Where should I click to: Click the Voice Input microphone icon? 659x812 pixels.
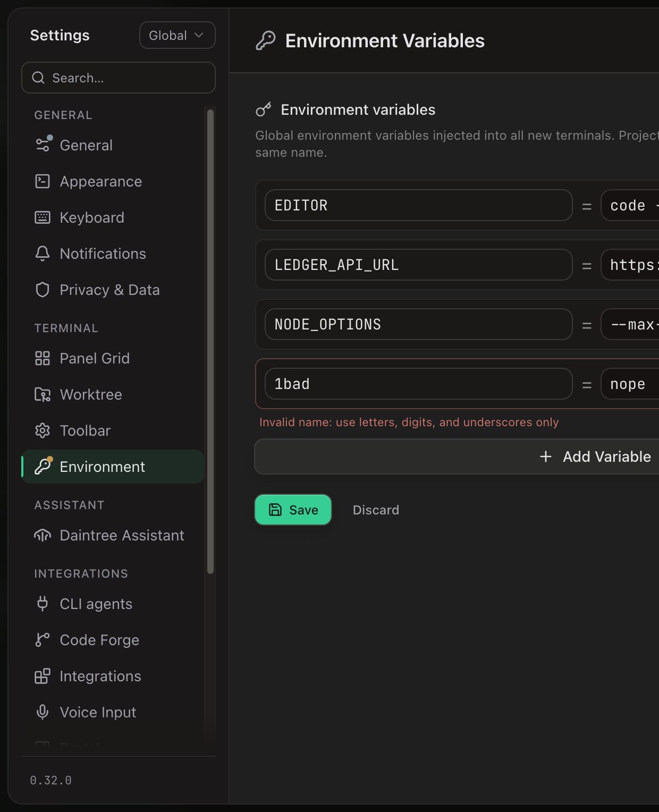(x=43, y=712)
